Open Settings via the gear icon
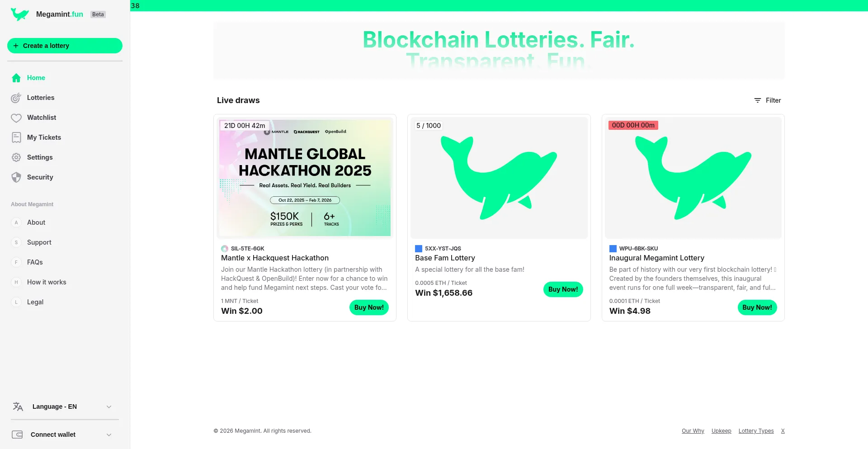Viewport: 868px width, 449px height. [16, 157]
